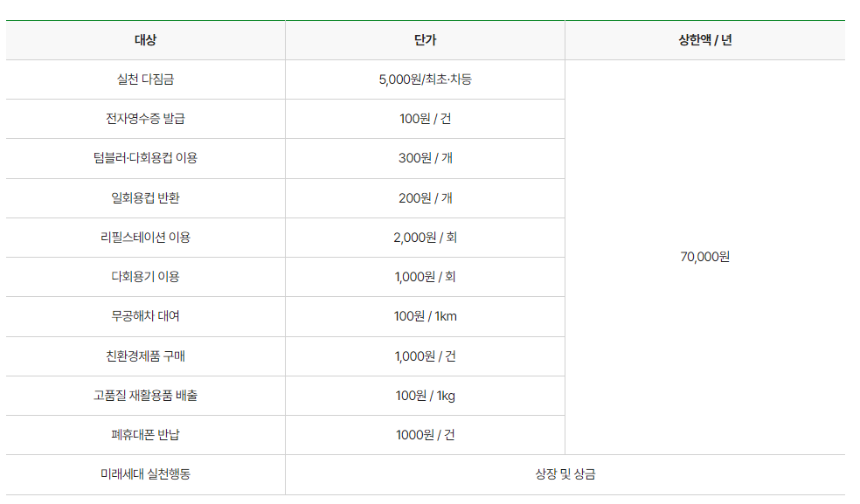
Task: Click the 2,000원 / 회 price cell
Action: tap(425, 238)
